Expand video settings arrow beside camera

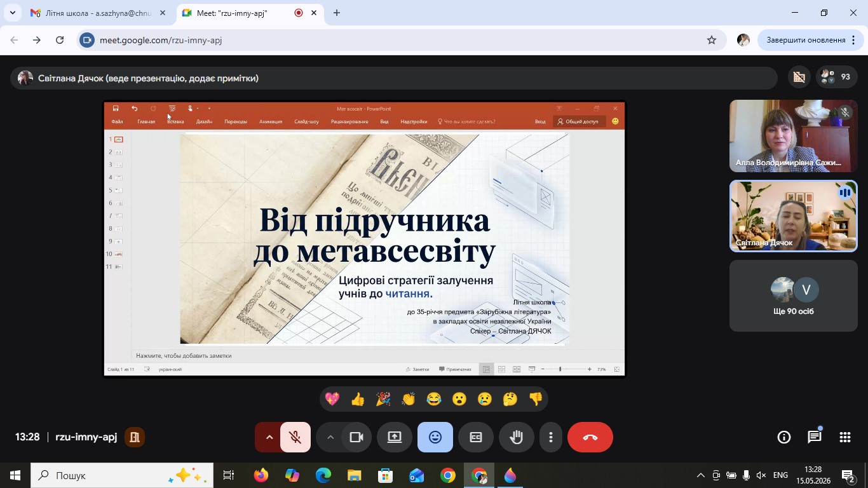(x=330, y=437)
